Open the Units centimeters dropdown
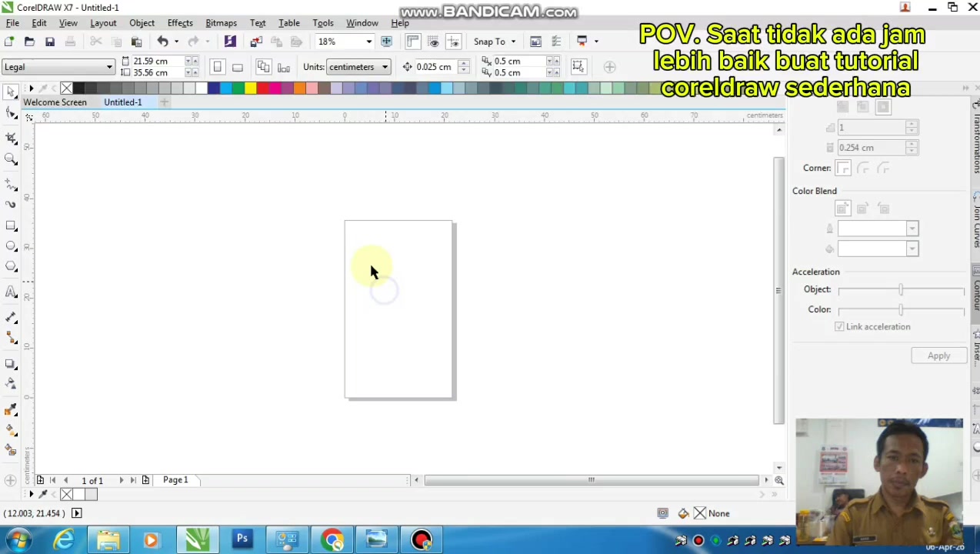This screenshot has width=980, height=554. 385,67
